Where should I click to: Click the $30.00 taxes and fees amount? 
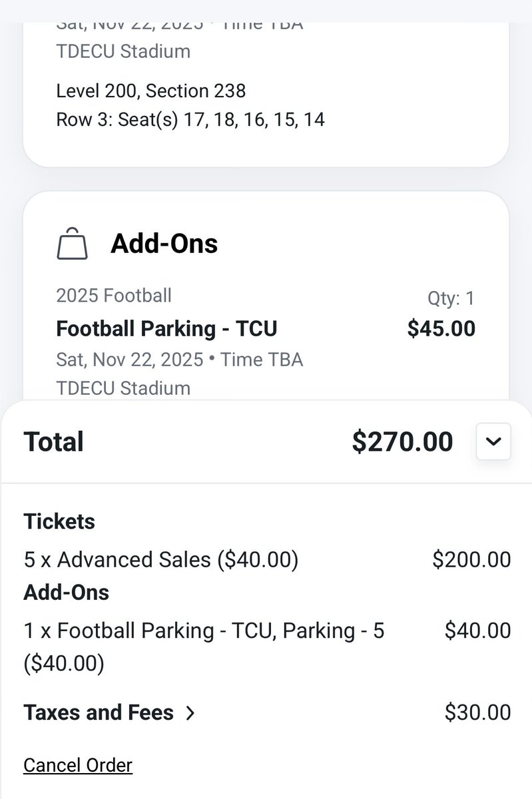(477, 712)
